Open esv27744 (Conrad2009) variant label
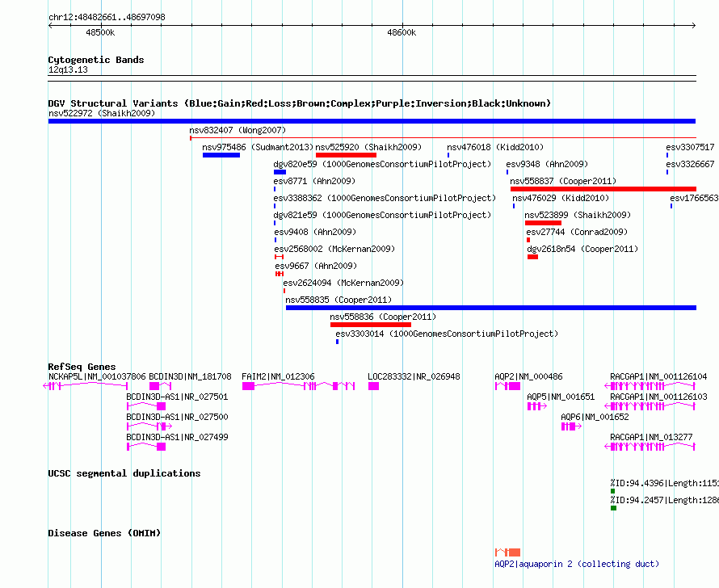Image resolution: width=719 pixels, height=588 pixels. tap(577, 232)
